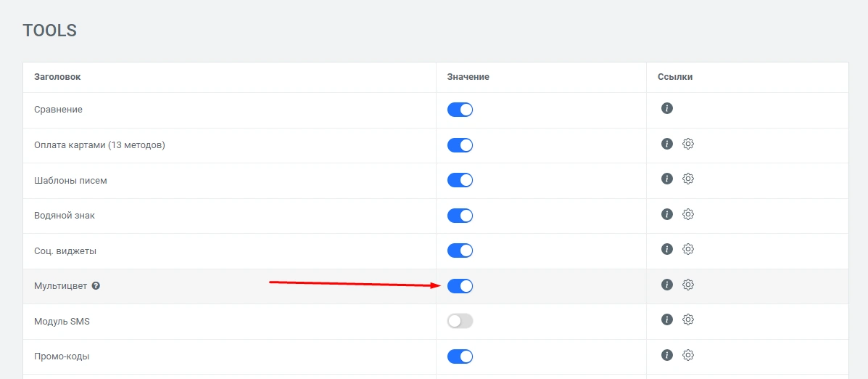Toggle off Оплата картами switch

pyautogui.click(x=460, y=145)
